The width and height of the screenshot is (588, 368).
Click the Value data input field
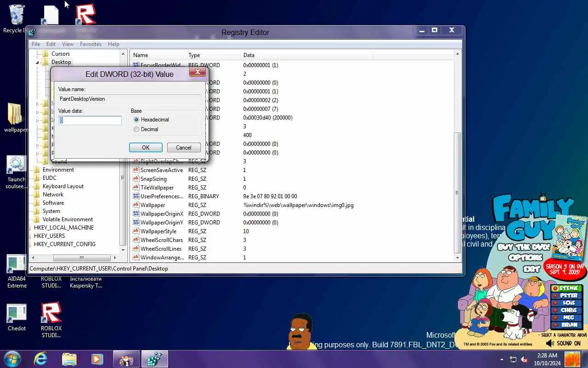[90, 121]
